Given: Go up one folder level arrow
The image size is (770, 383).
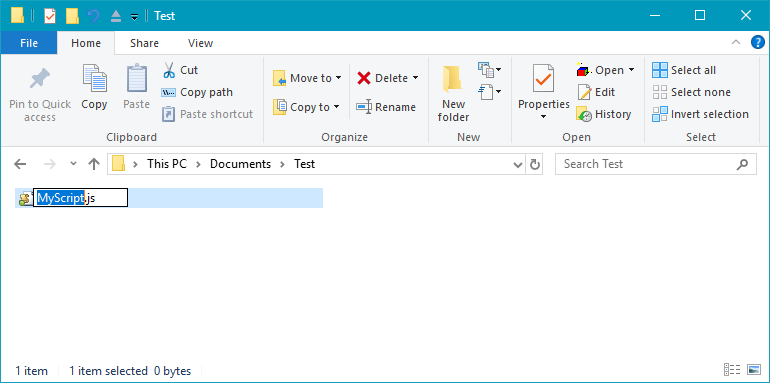Looking at the screenshot, I should click(x=94, y=164).
